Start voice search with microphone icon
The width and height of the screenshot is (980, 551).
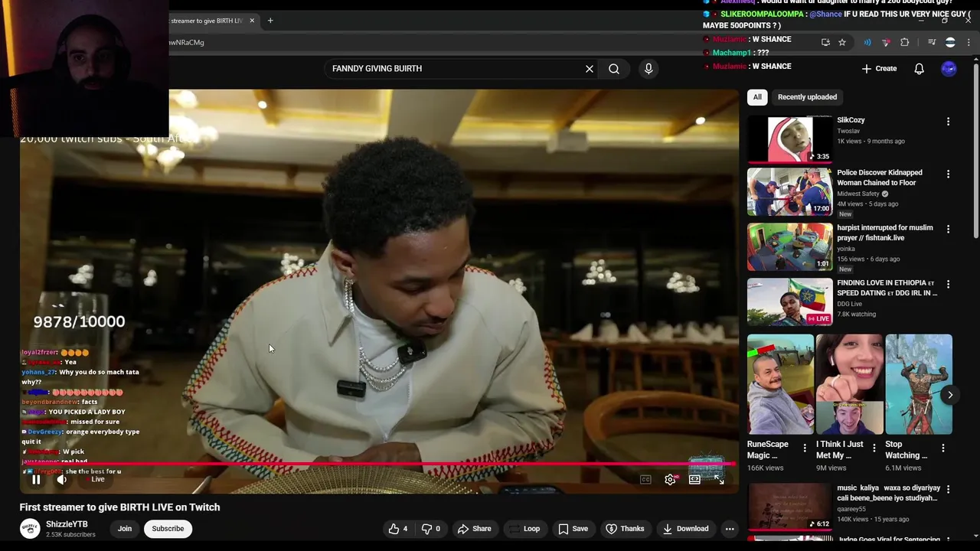(648, 69)
